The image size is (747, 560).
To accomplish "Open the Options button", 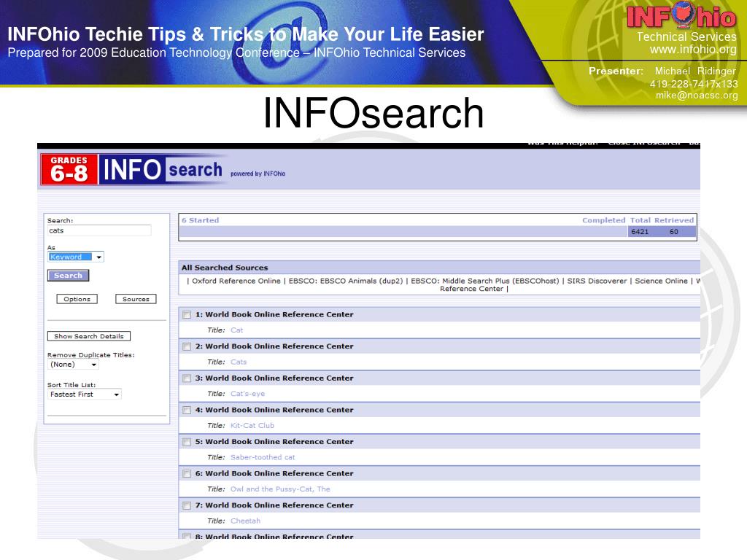I will pyautogui.click(x=77, y=299).
